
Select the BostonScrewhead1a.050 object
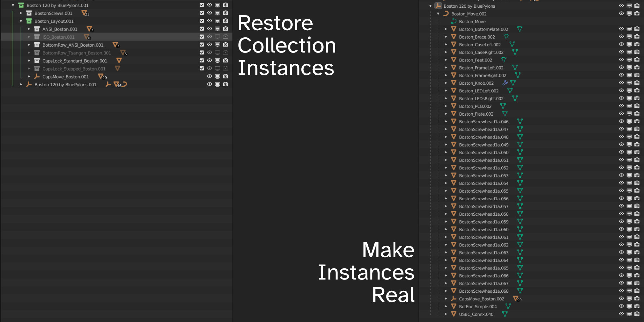tap(484, 152)
